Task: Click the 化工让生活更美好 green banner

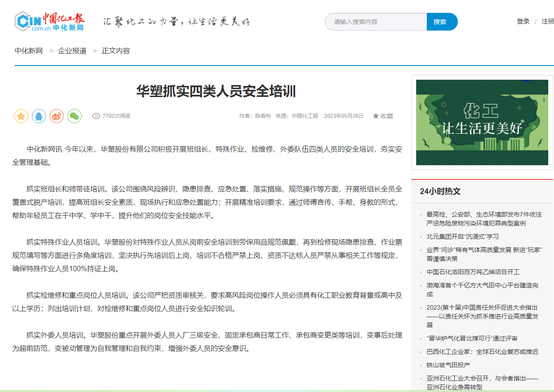Action: pos(482,122)
